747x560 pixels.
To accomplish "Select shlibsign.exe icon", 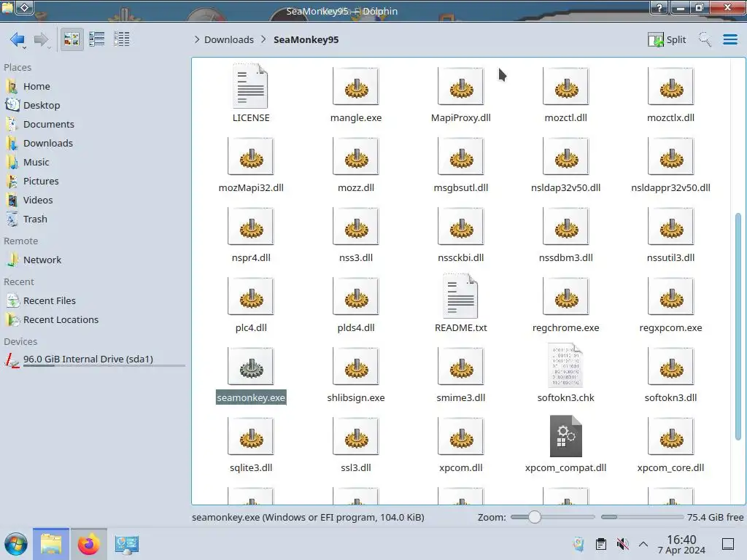I will (x=356, y=366).
